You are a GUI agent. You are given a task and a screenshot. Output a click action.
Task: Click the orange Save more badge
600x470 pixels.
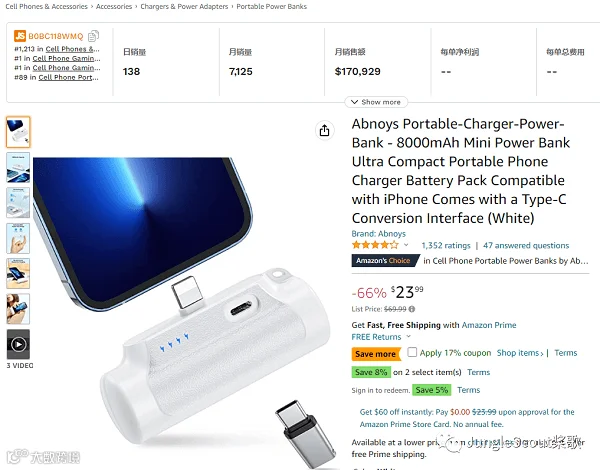pos(375,354)
